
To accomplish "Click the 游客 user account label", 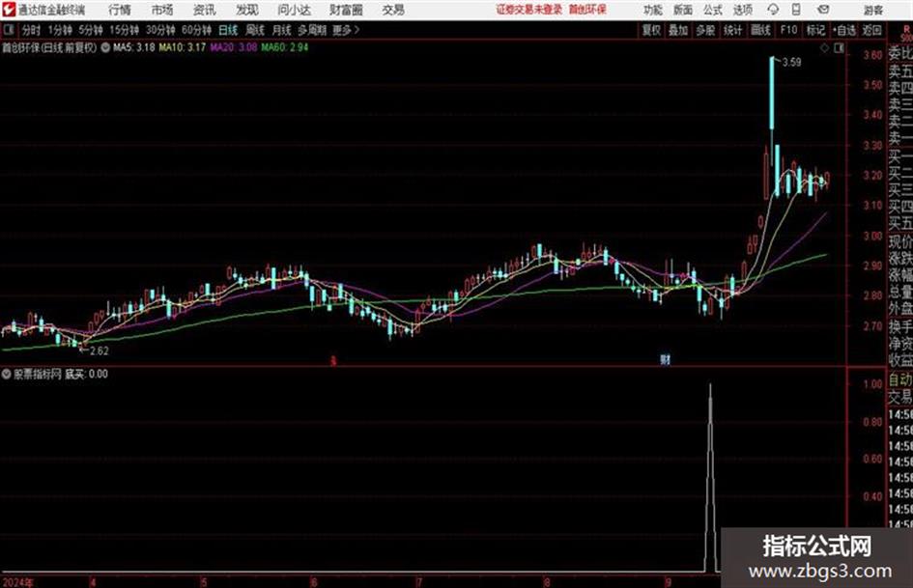I will (873, 10).
